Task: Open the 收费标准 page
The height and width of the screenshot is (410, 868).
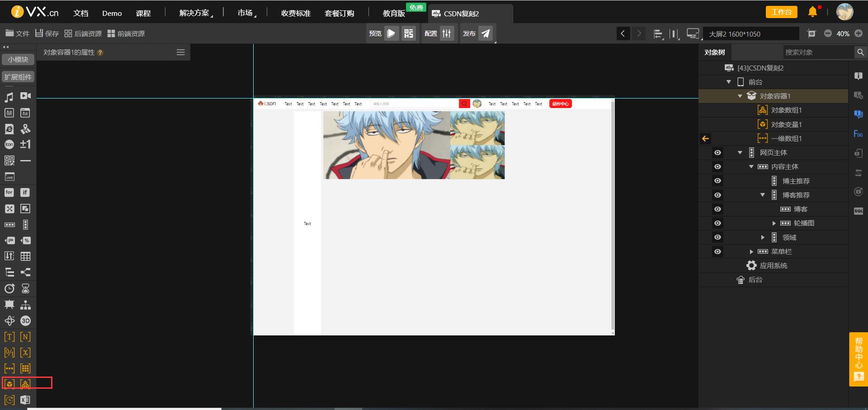Action: 296,13
